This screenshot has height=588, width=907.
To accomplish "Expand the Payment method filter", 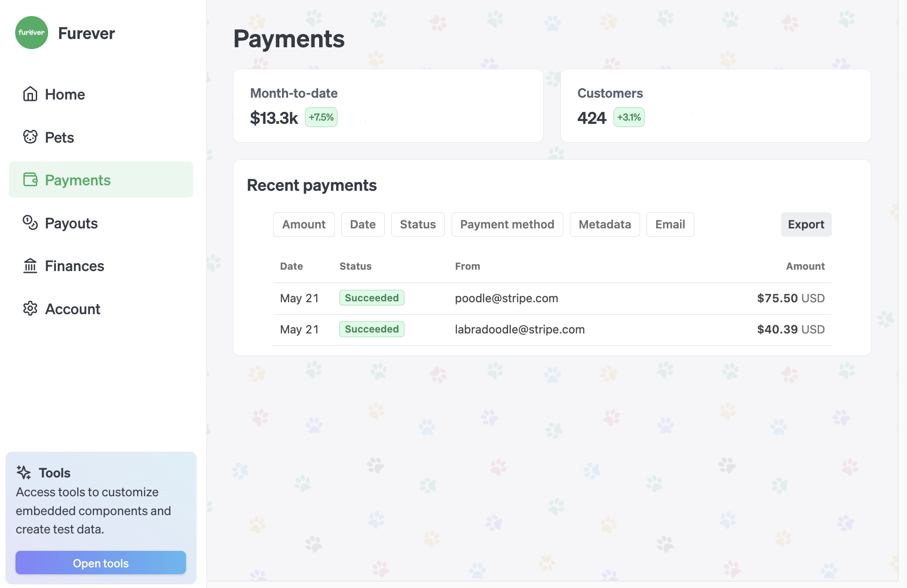I will [507, 224].
